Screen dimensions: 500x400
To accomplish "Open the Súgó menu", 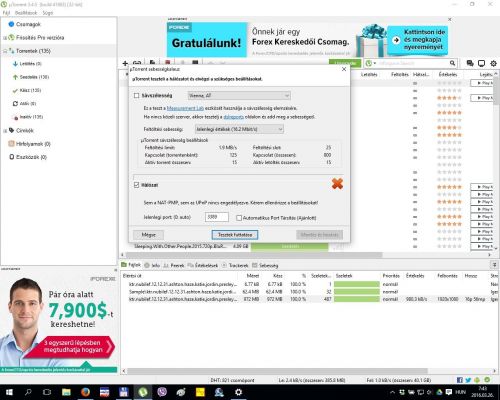I will point(48,13).
